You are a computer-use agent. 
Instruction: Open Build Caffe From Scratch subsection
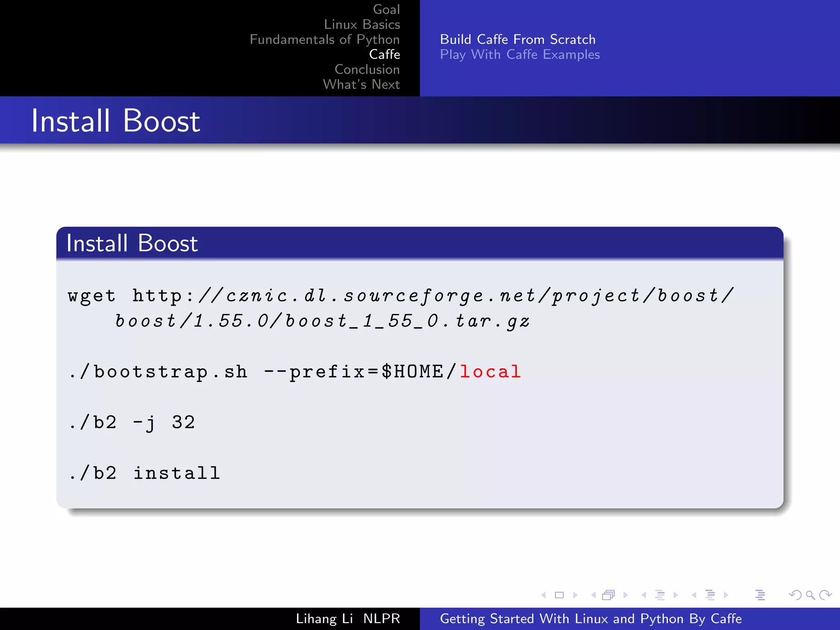tap(518, 39)
